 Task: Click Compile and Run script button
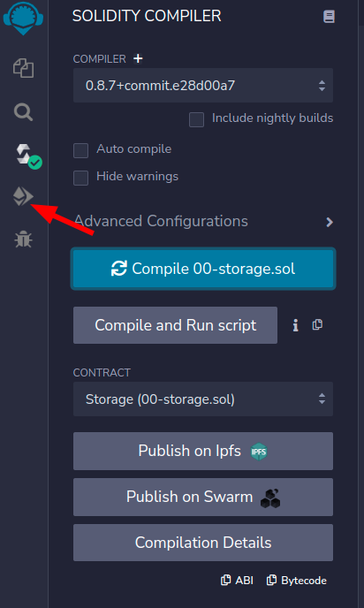[x=175, y=325]
